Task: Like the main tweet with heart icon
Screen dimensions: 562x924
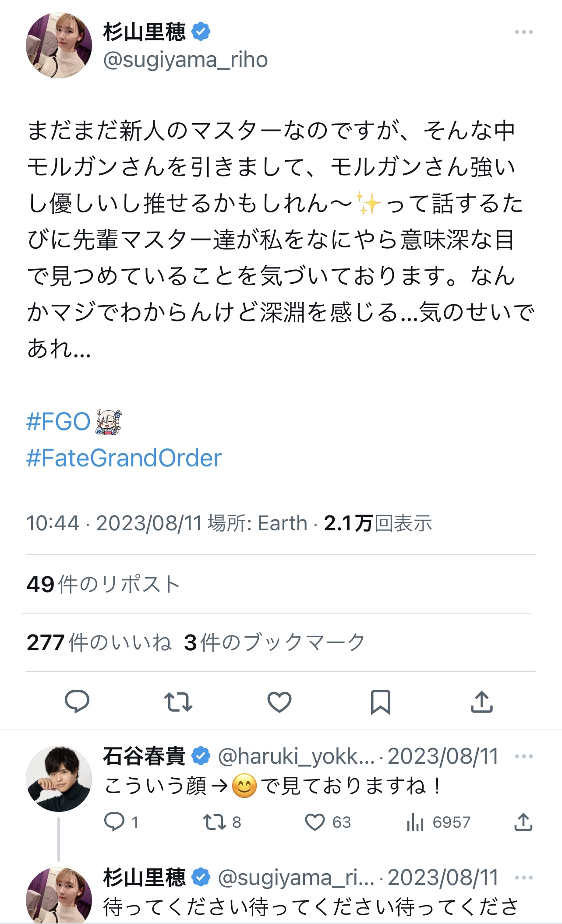Action: coord(279,702)
